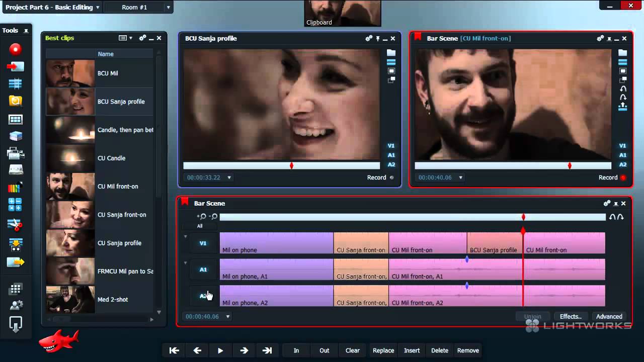Open the Room #1 dropdown
Screen dimensions: 644x362
[x=168, y=8]
